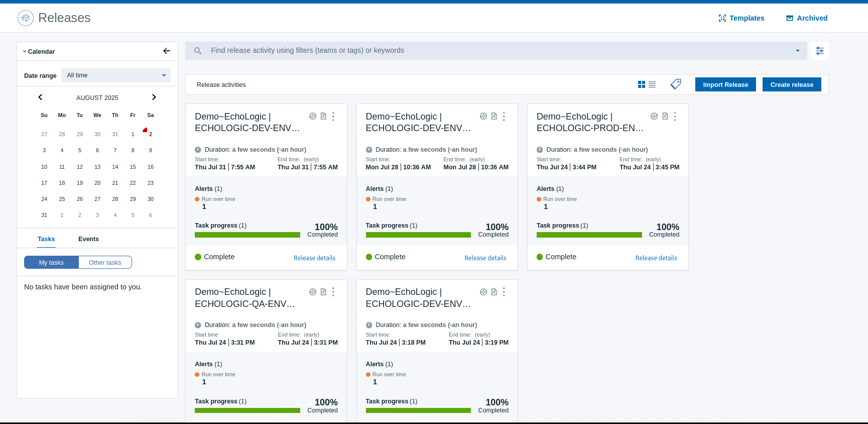Image resolution: width=868 pixels, height=424 pixels.
Task: Click the document icon on the ECHOLOGIC-QA card
Action: click(323, 292)
